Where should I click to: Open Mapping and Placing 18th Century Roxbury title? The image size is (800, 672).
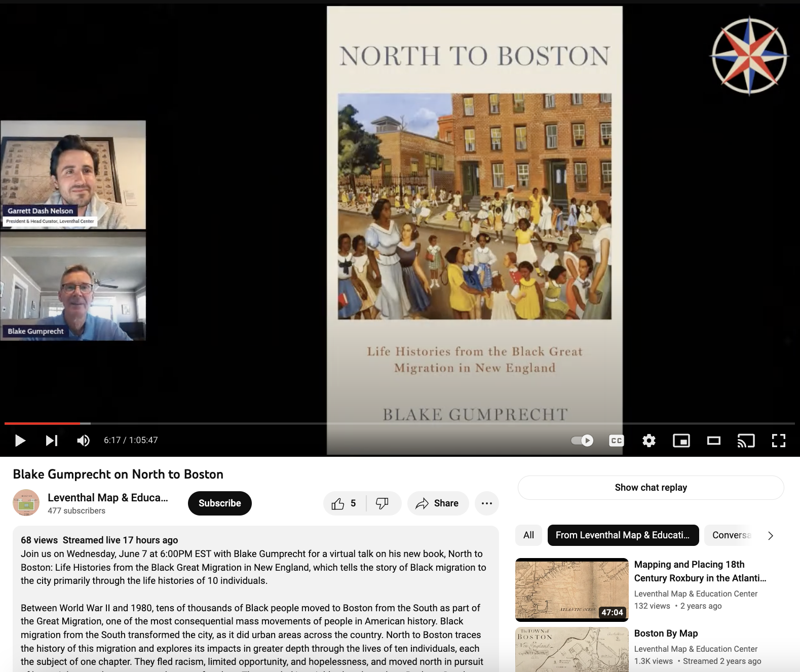[700, 571]
